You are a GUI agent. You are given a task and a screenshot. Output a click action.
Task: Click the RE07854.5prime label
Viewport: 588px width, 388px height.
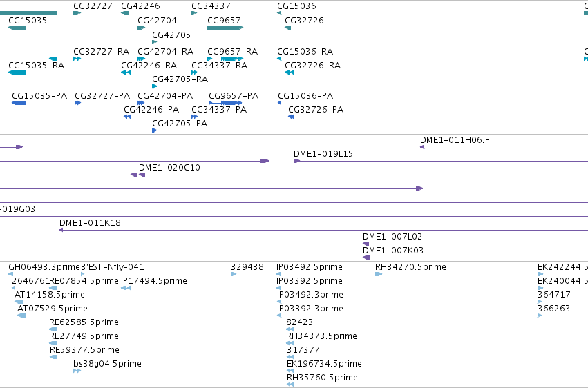(84, 281)
